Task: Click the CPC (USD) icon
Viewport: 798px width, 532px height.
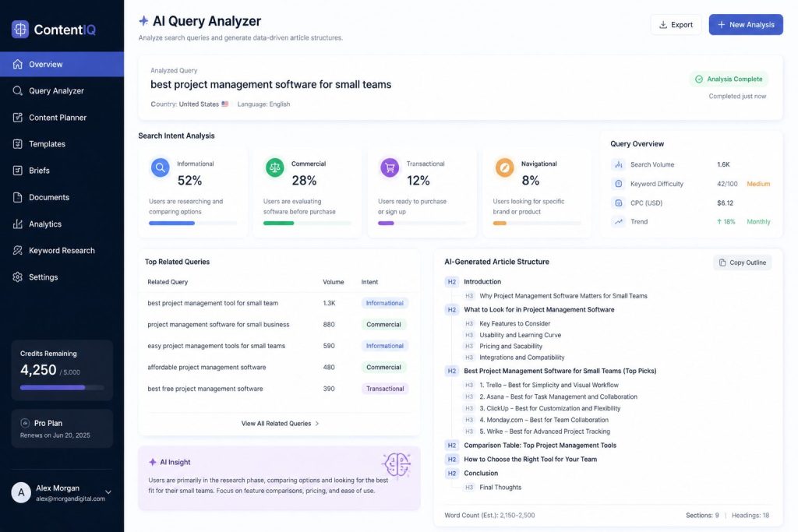Action: 618,203
